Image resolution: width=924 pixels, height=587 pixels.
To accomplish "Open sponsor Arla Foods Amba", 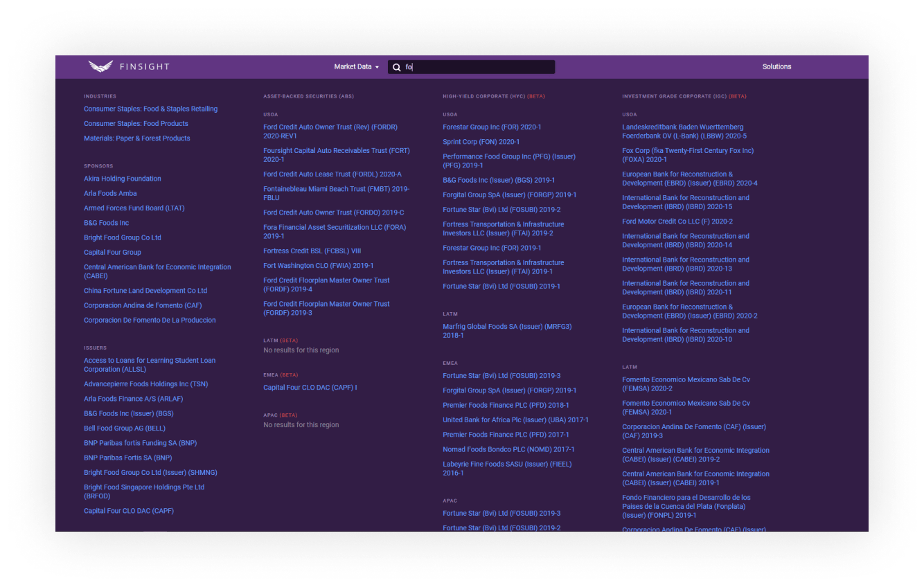I will tap(110, 193).
